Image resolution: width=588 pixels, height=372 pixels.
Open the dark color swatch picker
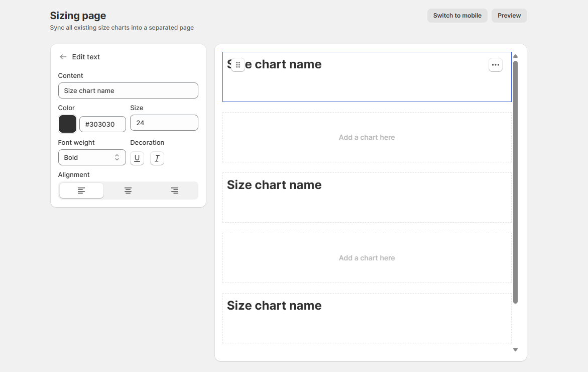tap(67, 124)
